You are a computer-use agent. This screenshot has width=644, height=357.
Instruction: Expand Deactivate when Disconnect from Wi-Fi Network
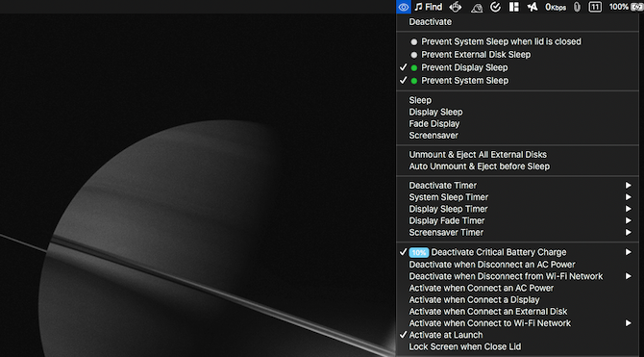click(517, 276)
